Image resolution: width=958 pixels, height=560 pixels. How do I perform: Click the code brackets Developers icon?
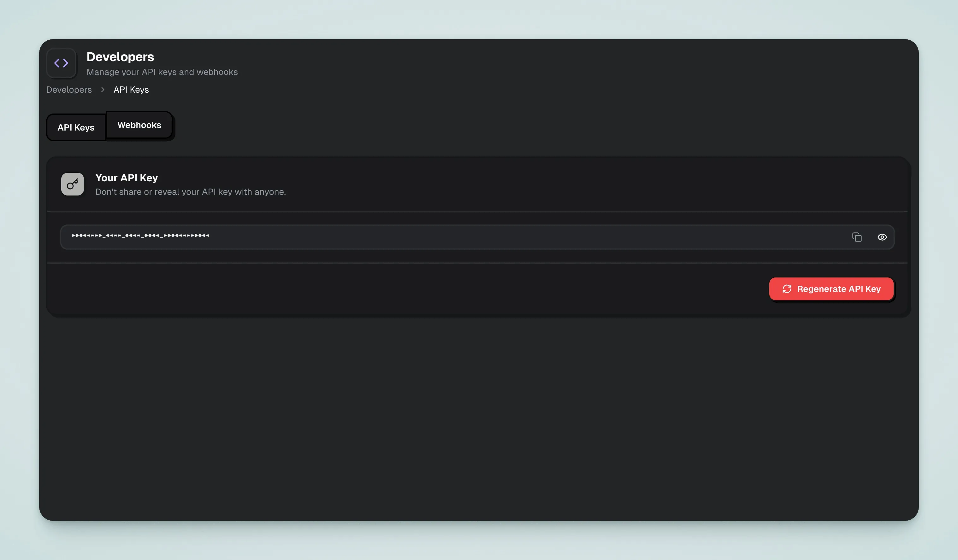point(61,63)
